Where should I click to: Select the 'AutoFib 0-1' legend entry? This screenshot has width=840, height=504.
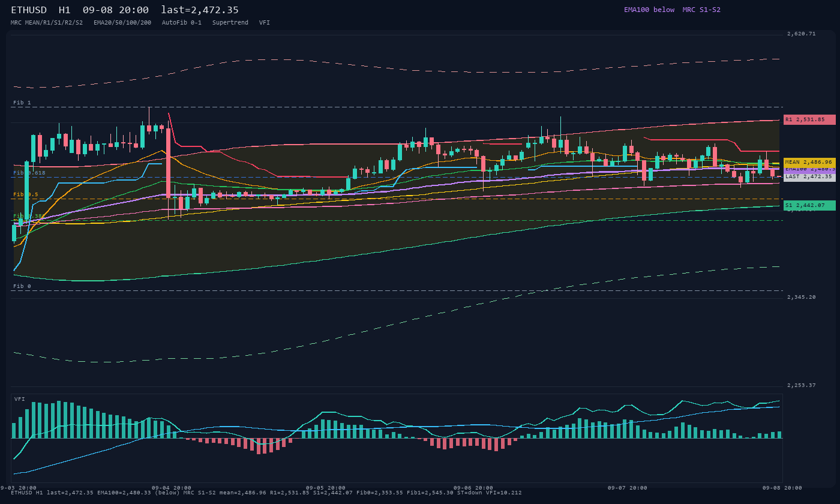click(x=182, y=22)
